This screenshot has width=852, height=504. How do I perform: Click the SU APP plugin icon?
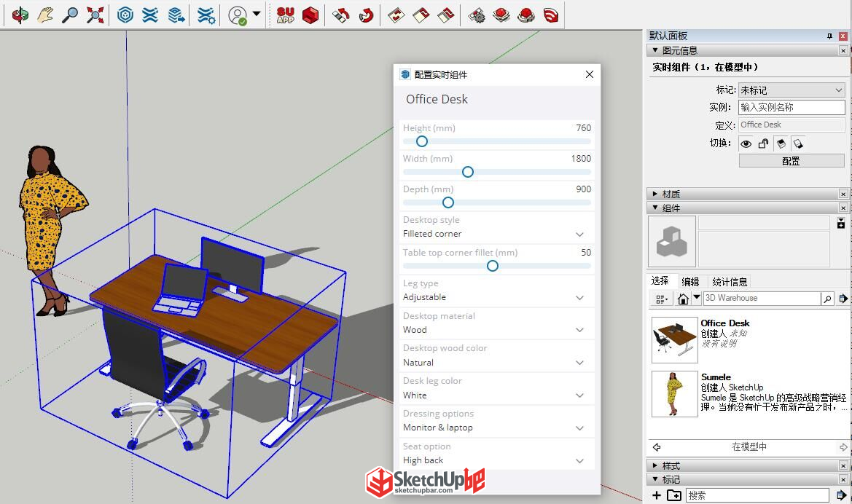click(285, 15)
